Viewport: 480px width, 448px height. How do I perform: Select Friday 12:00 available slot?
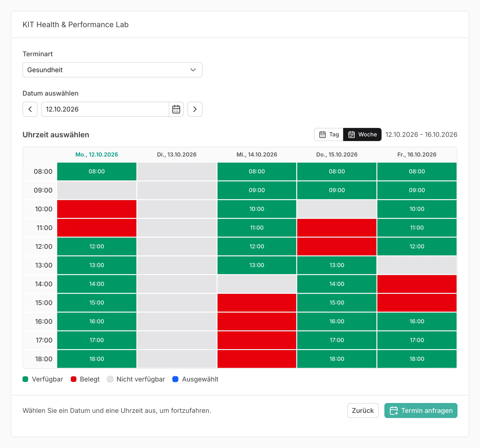click(417, 246)
